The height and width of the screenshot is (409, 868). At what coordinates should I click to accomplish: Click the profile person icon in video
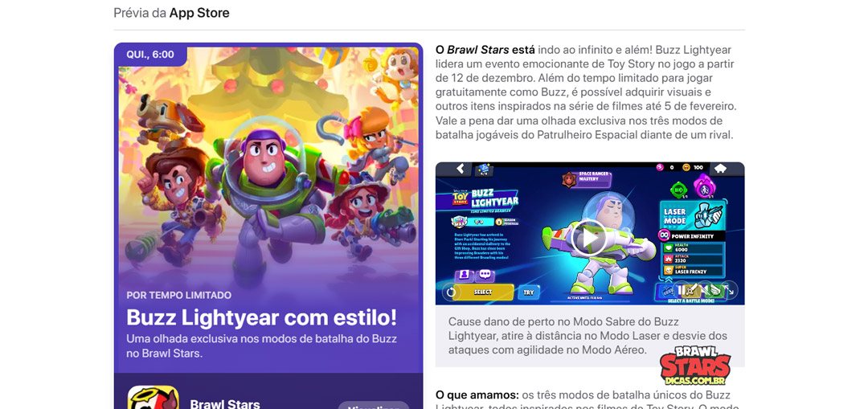coord(464,275)
